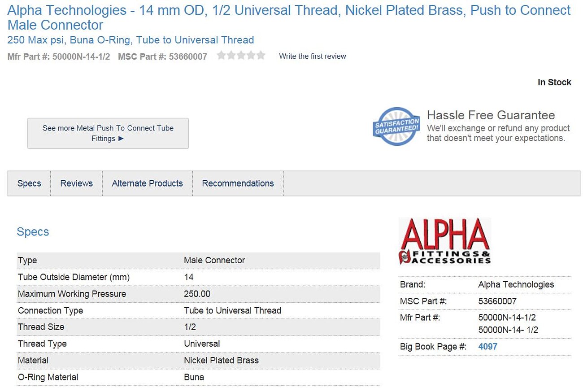Click the Hassle Free Guarantee heading
This screenshot has width=583, height=392.
[491, 115]
